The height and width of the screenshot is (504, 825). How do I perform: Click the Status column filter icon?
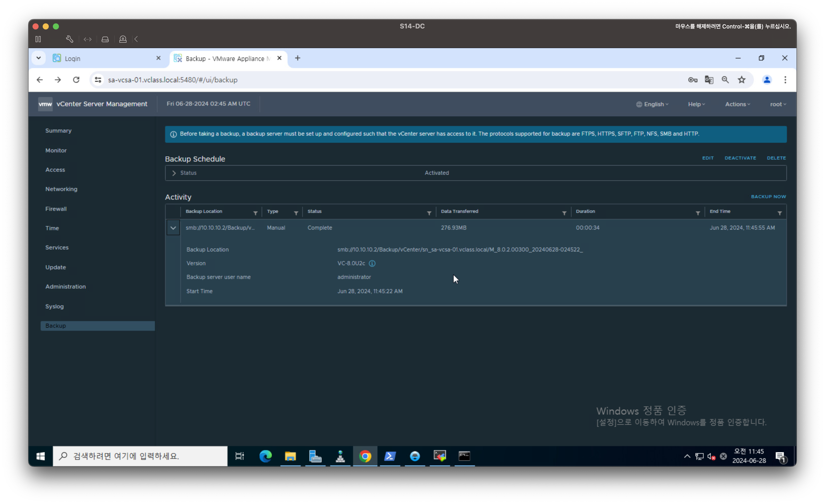click(429, 213)
